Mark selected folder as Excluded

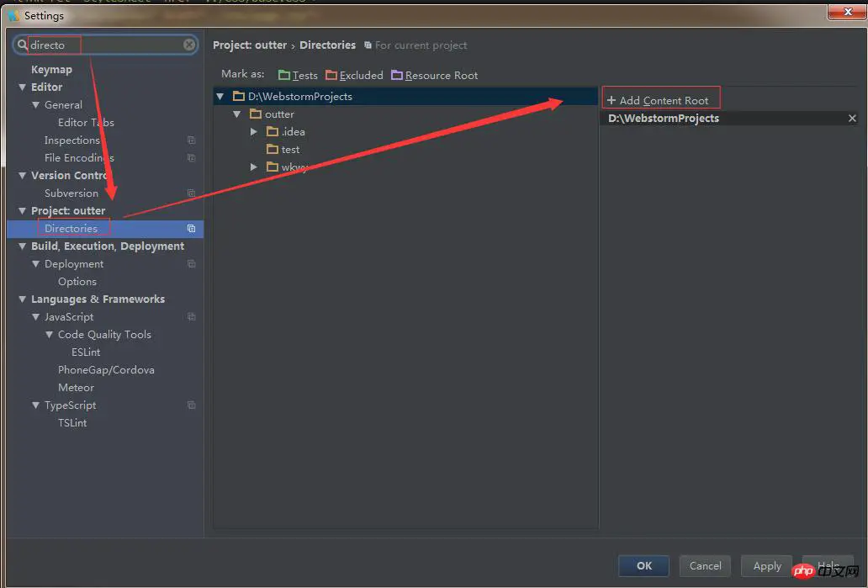tap(354, 75)
